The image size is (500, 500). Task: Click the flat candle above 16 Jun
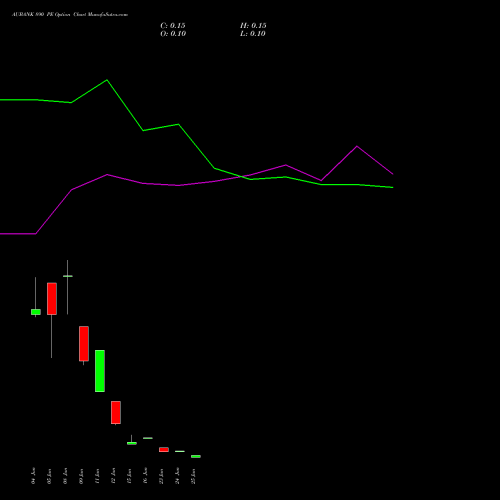click(148, 438)
